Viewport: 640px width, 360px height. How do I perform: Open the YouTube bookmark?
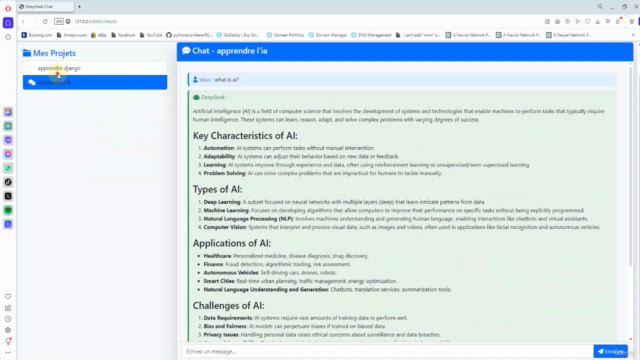point(151,35)
